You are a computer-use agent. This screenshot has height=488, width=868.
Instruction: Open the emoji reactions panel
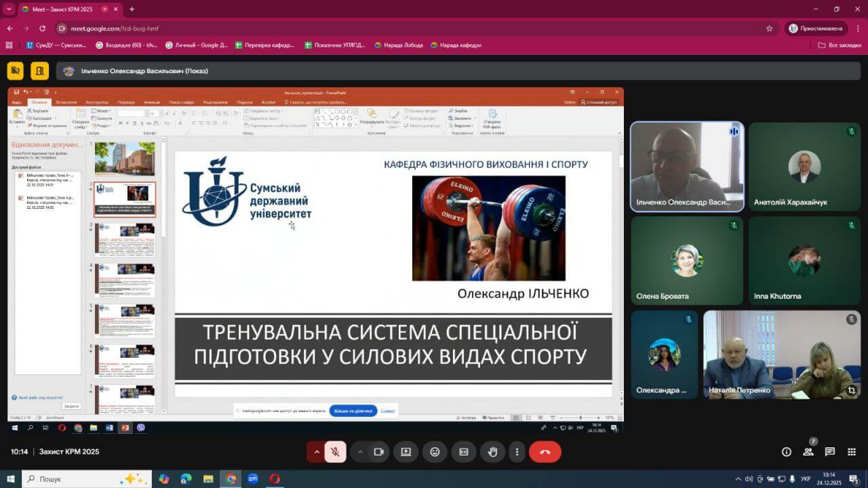(x=435, y=452)
